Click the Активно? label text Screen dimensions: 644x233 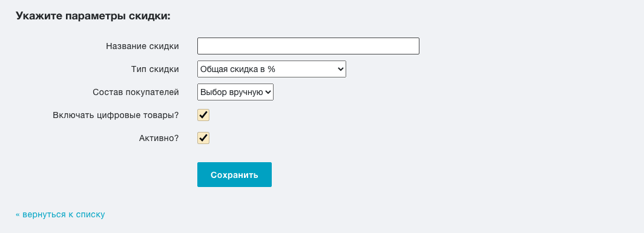pyautogui.click(x=159, y=138)
